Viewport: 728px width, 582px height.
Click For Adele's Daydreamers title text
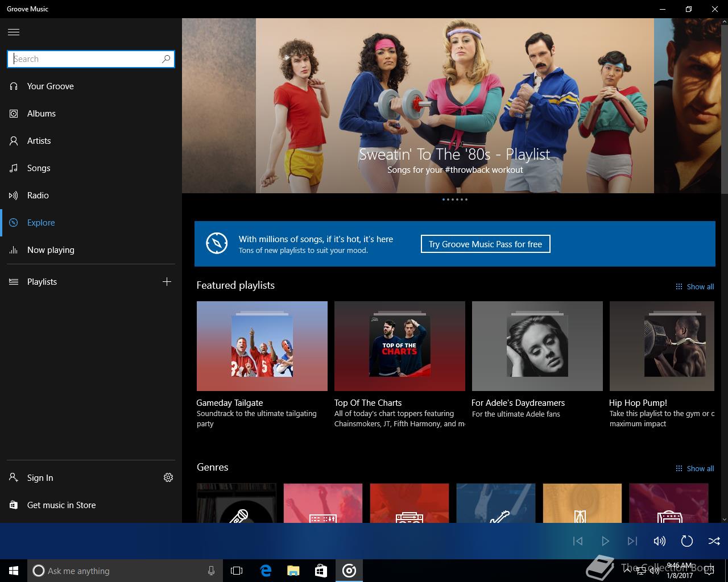click(518, 402)
